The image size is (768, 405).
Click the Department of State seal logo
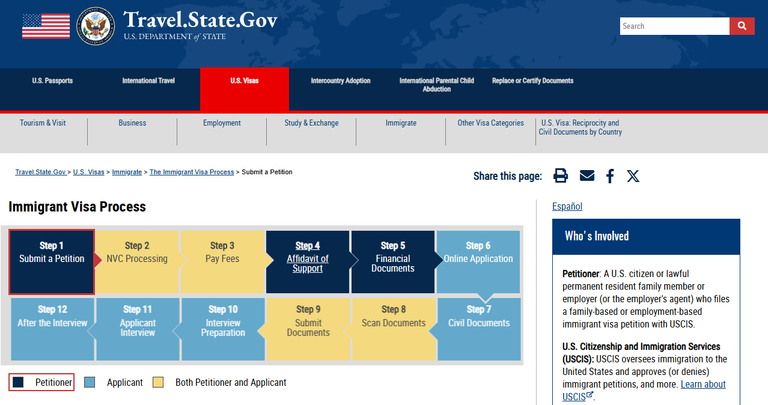(96, 25)
